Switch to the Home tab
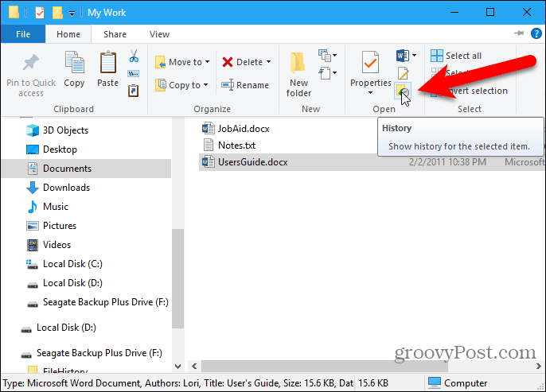Viewport: 546px width, 392px height. click(x=68, y=34)
